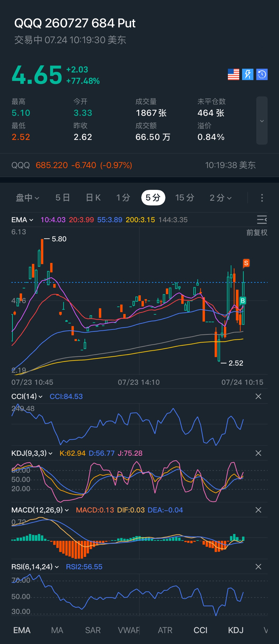Open the clock history icon
The image size is (279, 644).
(x=262, y=74)
